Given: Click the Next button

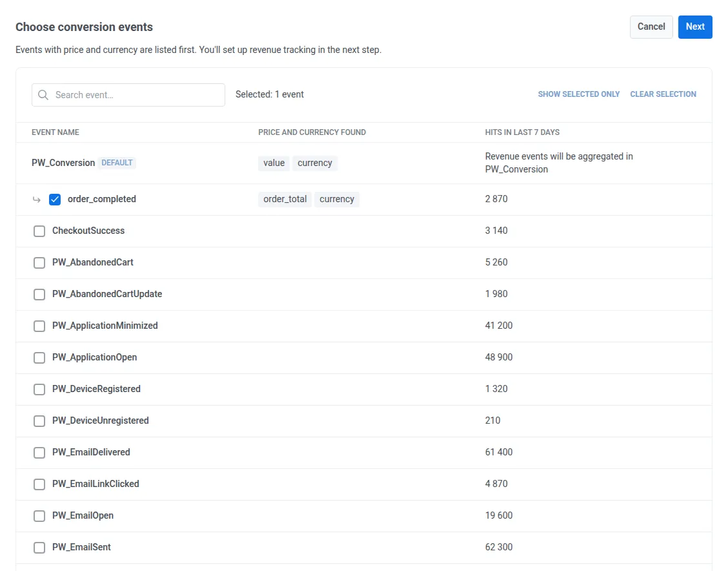Looking at the screenshot, I should (695, 27).
